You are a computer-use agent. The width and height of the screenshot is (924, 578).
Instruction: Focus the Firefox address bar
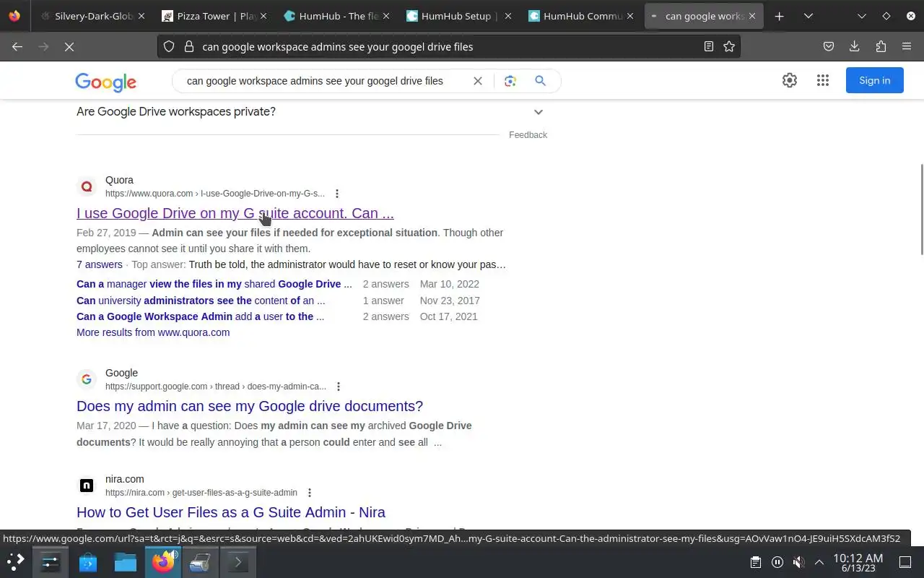448,46
